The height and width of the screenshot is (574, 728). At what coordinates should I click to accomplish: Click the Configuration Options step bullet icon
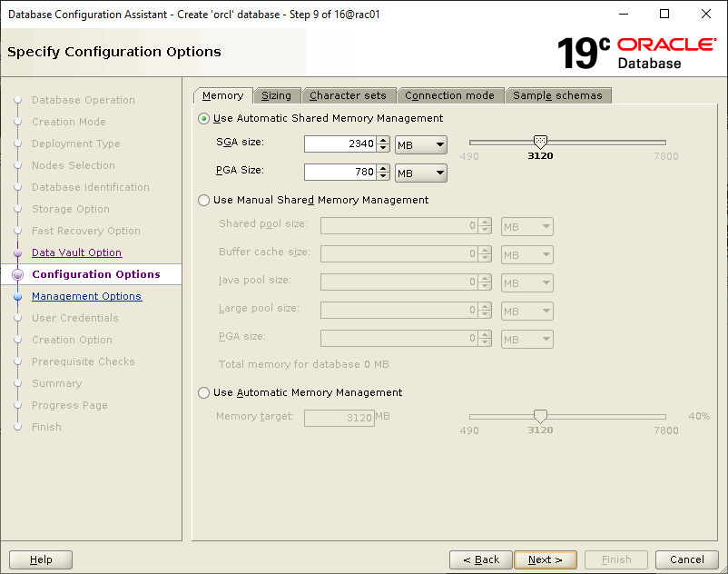coord(17,274)
